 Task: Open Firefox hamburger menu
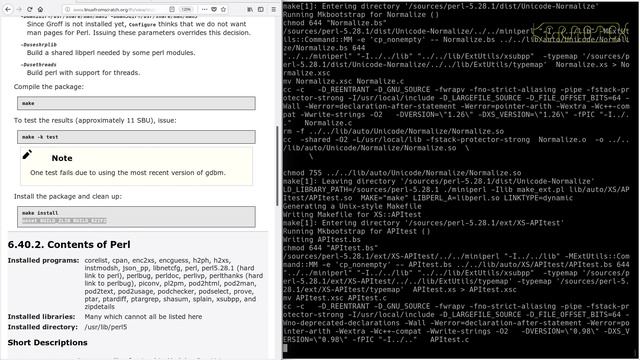click(273, 9)
